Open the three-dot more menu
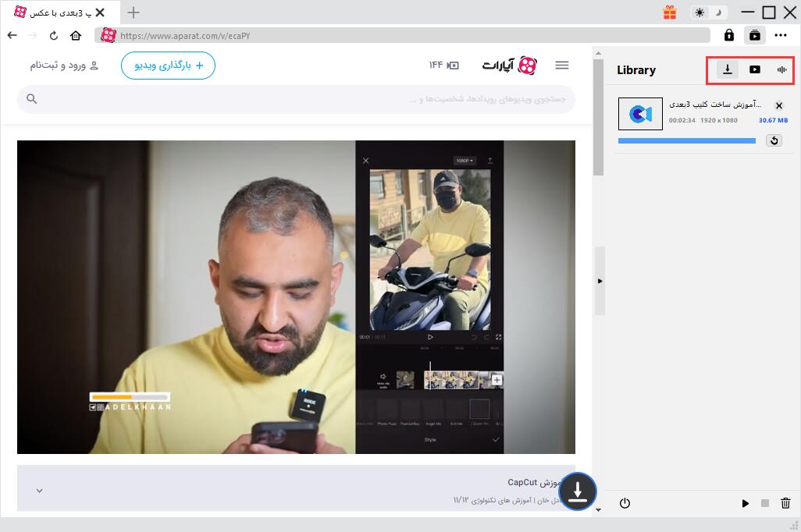The width and height of the screenshot is (801, 532). click(781, 35)
